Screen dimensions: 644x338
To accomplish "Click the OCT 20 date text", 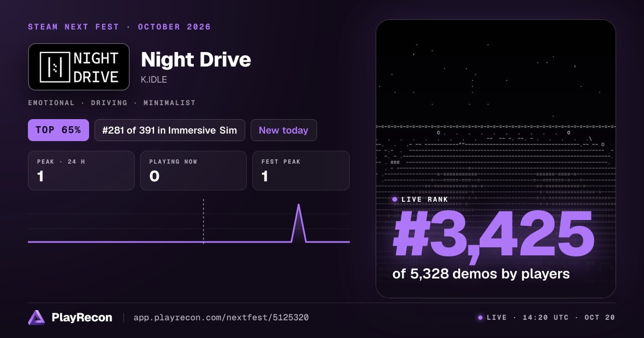I will click(x=599, y=318).
